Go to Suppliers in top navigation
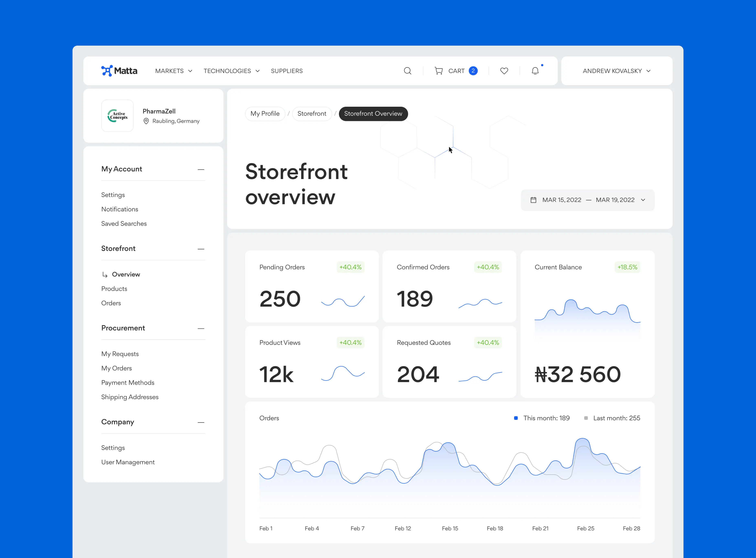Viewport: 756px width, 558px height. click(287, 71)
